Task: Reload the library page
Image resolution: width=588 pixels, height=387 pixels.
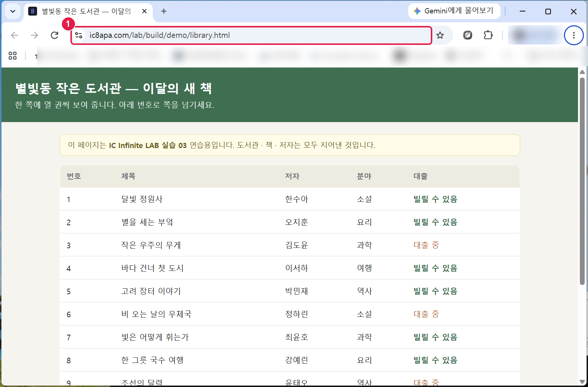Action: tap(54, 35)
